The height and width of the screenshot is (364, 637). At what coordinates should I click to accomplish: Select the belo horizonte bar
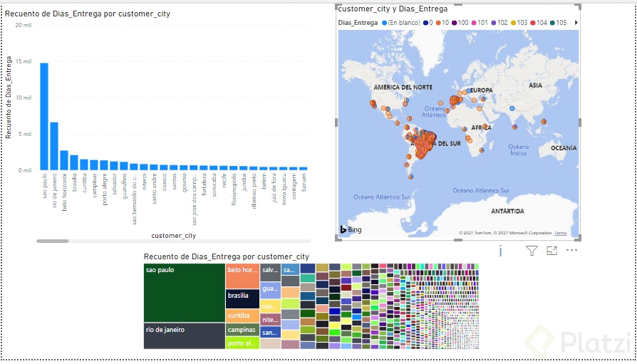(x=64, y=160)
